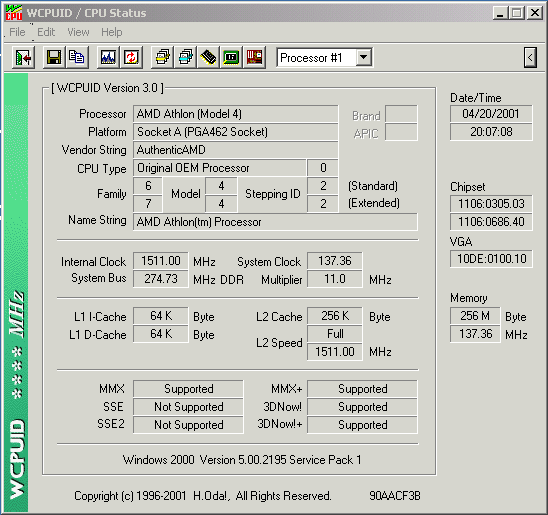The height and width of the screenshot is (515, 548).
Task: Click the SSE Not Supported field
Action: tap(188, 407)
